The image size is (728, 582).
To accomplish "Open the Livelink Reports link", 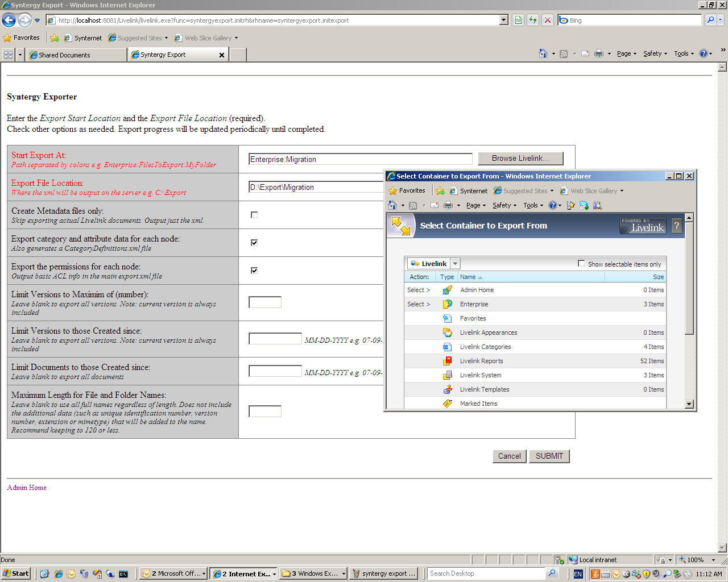I will tap(481, 361).
